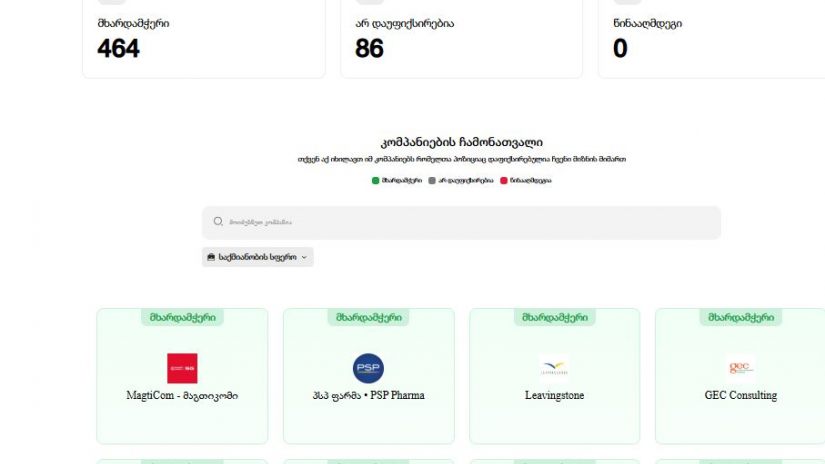Select the არ დაუფიქსირებია 86 stat card
825x464 pixels.
pyautogui.click(x=462, y=38)
